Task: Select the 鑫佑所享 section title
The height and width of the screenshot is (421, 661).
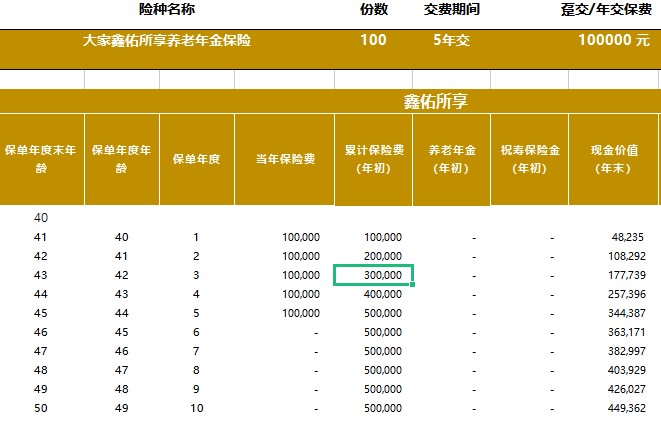Action: coord(435,101)
